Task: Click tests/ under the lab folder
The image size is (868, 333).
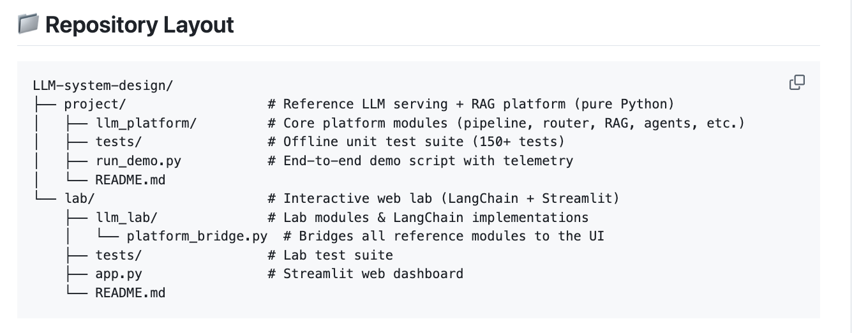Action: pyautogui.click(x=119, y=255)
